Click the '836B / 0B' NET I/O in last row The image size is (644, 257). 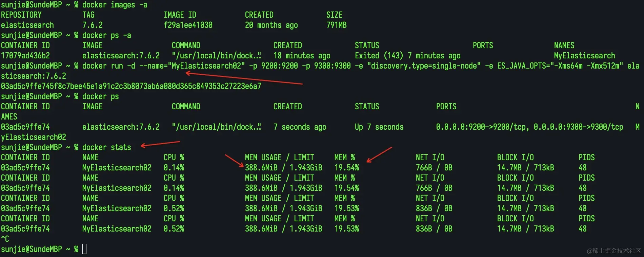click(x=434, y=229)
